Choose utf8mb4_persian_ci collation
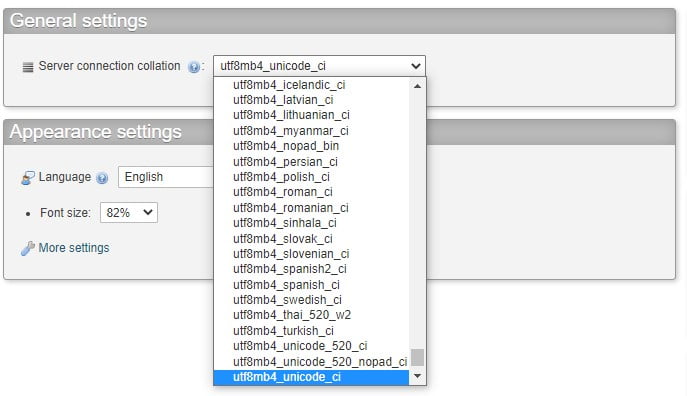This screenshot has height=396, width=687. point(311,162)
